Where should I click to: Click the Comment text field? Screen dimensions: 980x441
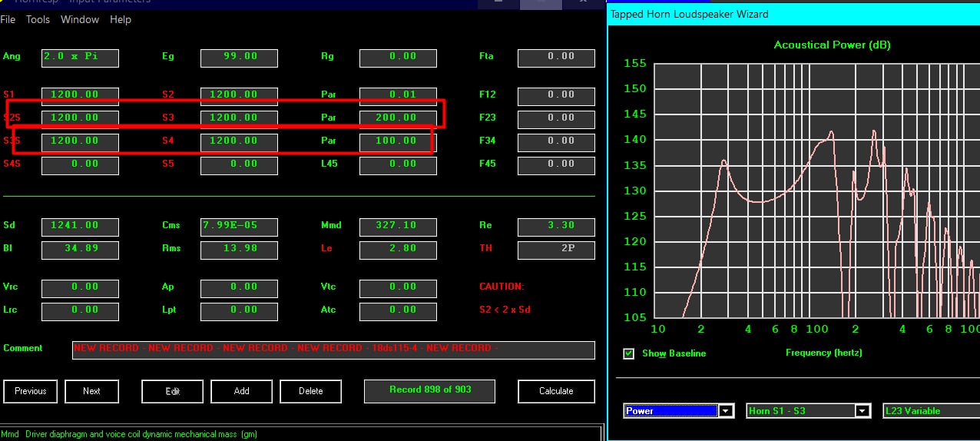(x=333, y=350)
